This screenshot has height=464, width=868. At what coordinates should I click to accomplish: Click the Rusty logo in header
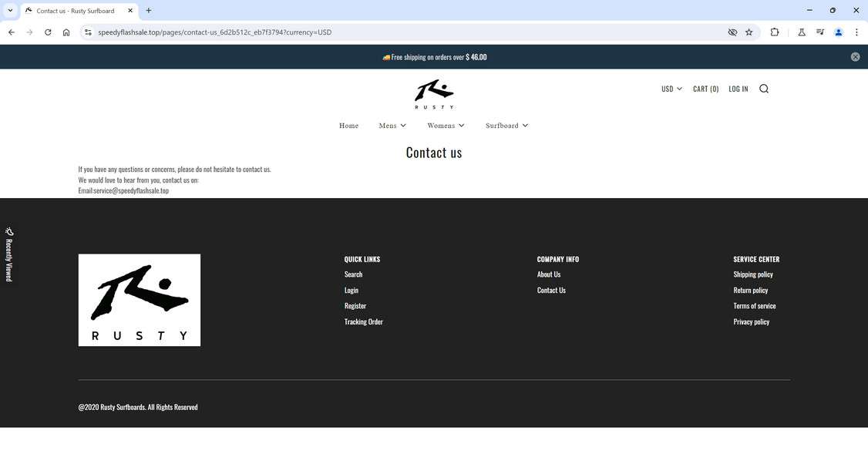pyautogui.click(x=434, y=94)
